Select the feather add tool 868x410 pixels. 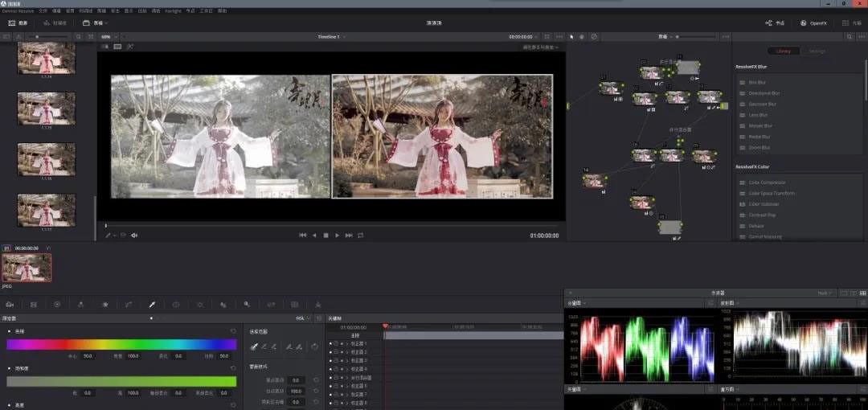pos(299,346)
